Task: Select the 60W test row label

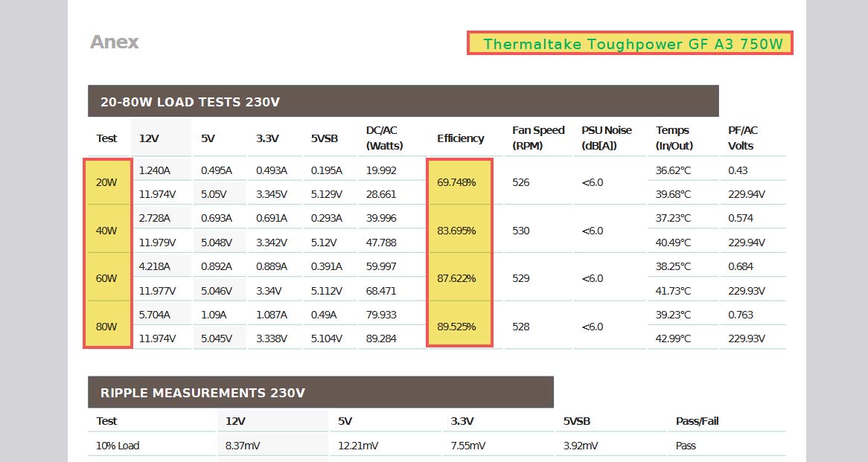Action: click(108, 278)
